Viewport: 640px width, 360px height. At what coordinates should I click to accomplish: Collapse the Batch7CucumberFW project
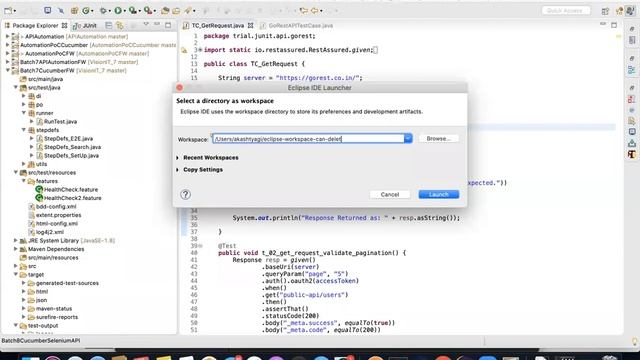[x=7, y=71]
